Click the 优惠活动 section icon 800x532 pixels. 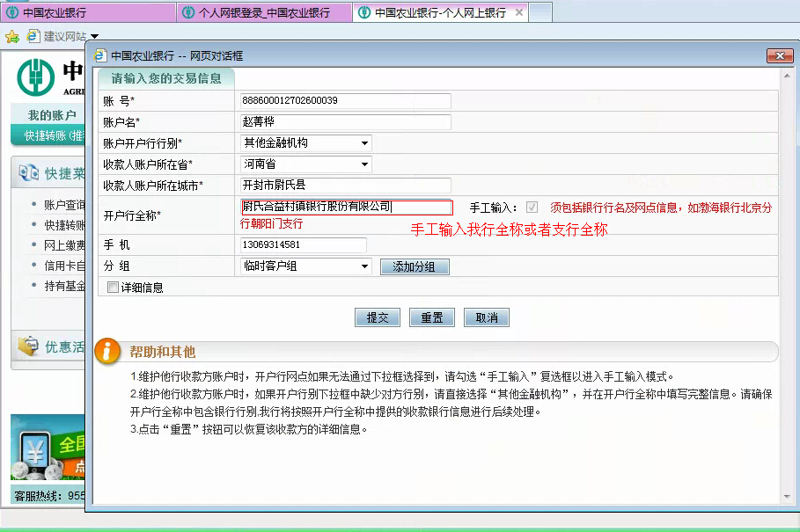point(28,346)
